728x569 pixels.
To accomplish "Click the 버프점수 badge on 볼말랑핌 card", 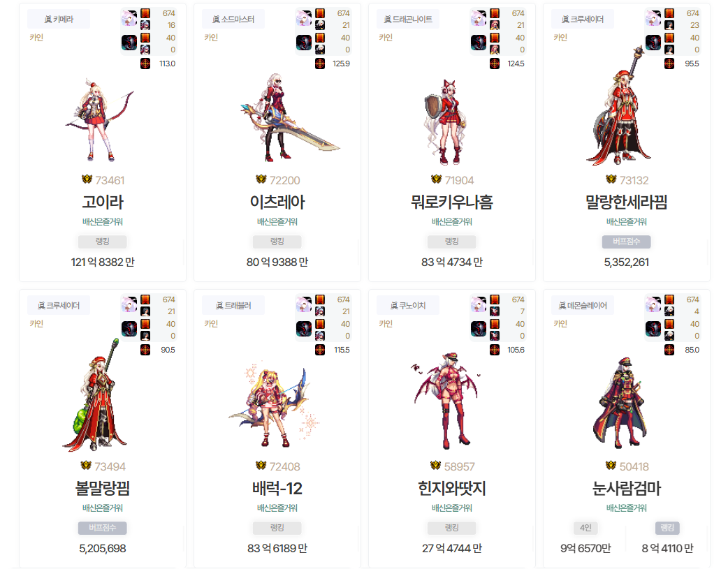I will pos(103,528).
